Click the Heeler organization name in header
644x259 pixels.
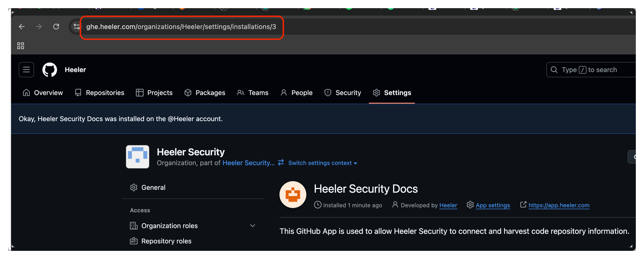[75, 70]
